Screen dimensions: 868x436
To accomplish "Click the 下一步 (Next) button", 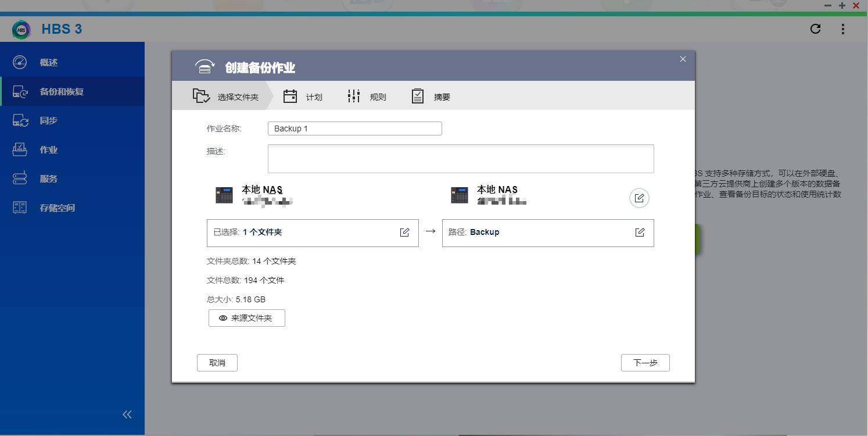I will (645, 362).
